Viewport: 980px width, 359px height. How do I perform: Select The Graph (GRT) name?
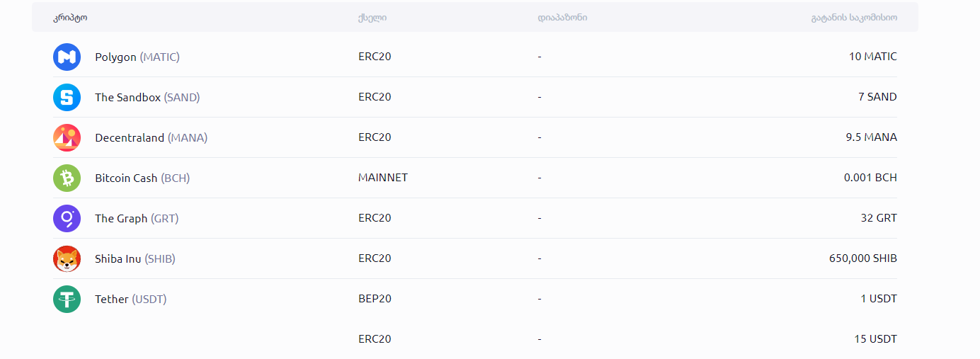[137, 218]
